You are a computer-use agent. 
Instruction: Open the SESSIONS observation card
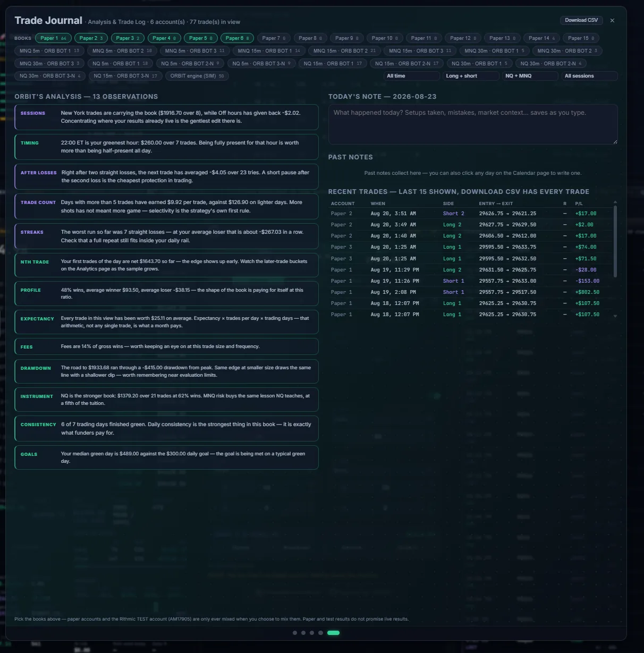[166, 117]
